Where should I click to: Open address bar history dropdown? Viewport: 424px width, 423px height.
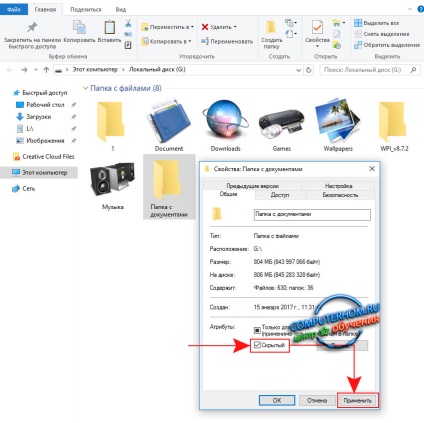tap(298, 70)
